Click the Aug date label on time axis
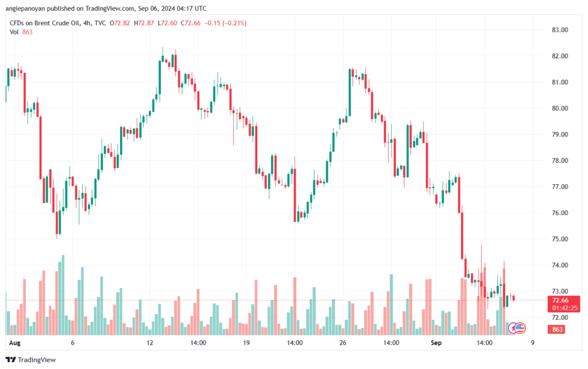The image size is (588, 369). [x=15, y=343]
